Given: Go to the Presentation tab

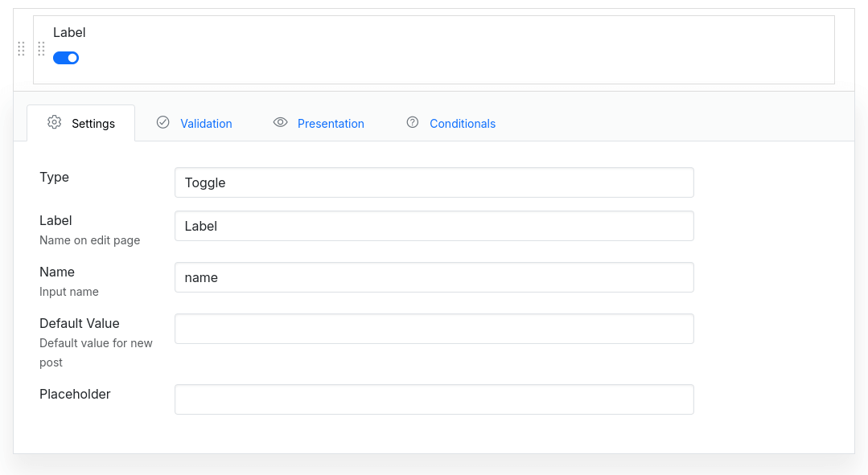Looking at the screenshot, I should point(331,124).
